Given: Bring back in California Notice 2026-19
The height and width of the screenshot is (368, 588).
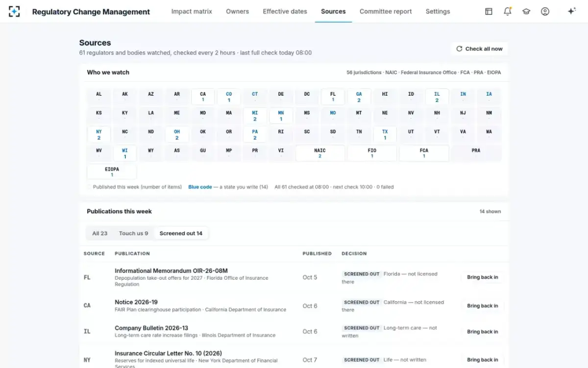Looking at the screenshot, I should (x=482, y=306).
